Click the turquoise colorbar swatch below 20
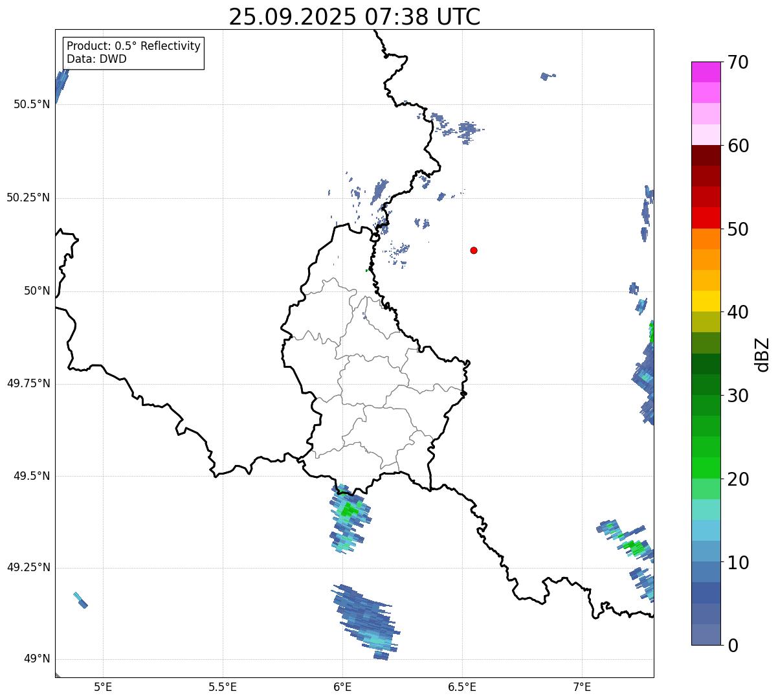The width and height of the screenshot is (778, 700). [x=707, y=509]
